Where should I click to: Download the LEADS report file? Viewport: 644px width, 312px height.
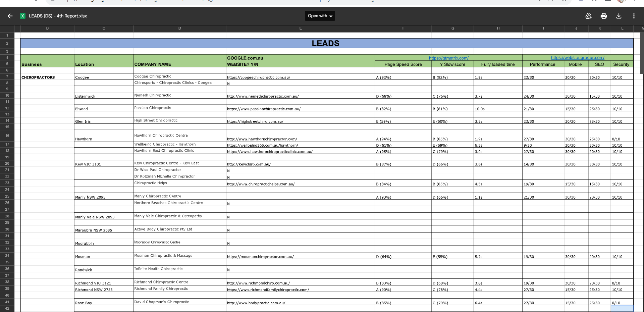tap(619, 16)
